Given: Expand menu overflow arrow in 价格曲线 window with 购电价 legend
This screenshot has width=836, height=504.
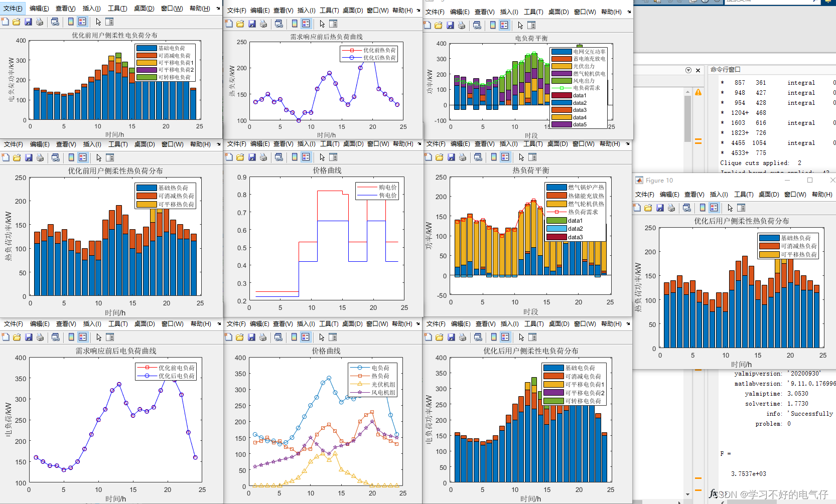Looking at the screenshot, I should [x=419, y=144].
